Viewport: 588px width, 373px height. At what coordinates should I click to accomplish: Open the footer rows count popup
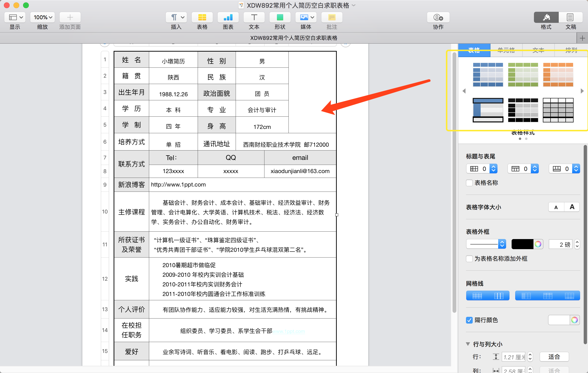564,168
